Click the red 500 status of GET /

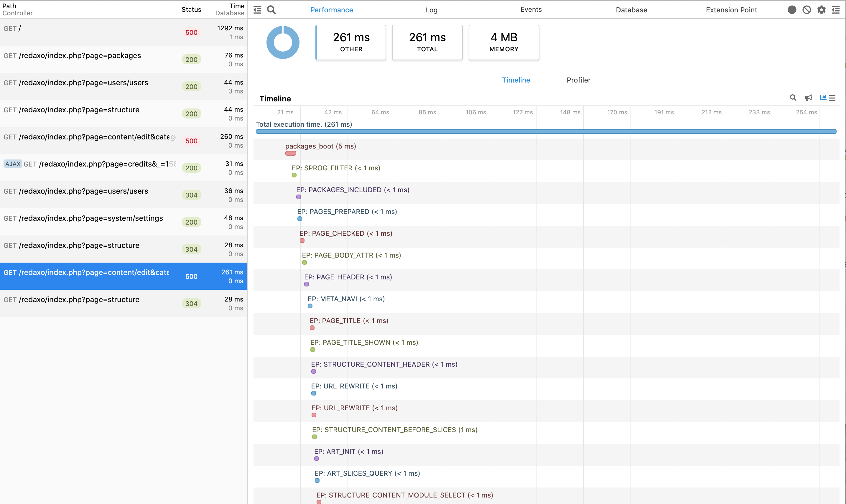[x=191, y=33]
